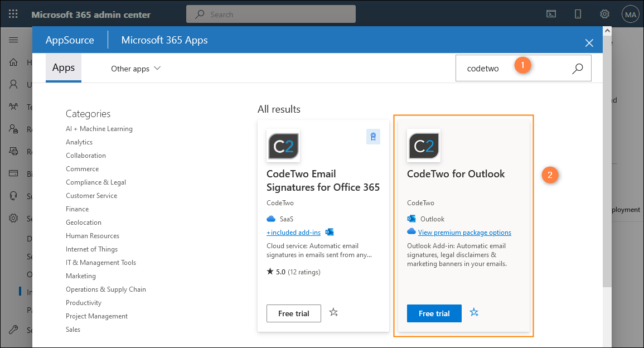
Task: Open Settings gear icon in sidebar
Action: click(13, 217)
